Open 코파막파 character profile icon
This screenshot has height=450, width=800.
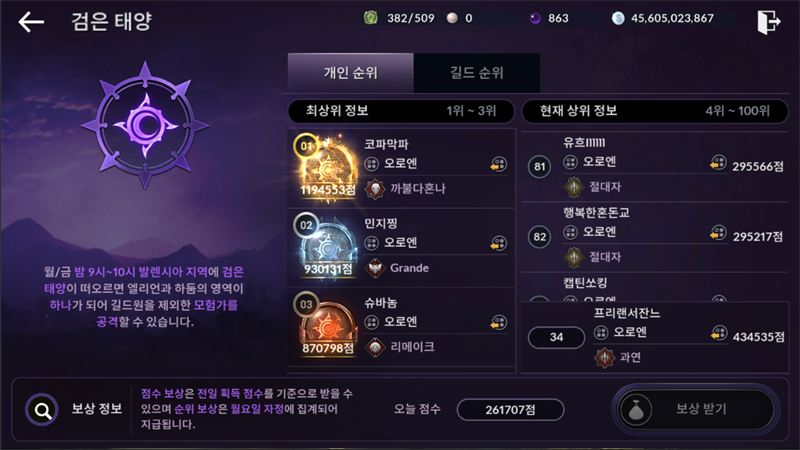pyautogui.click(x=498, y=164)
